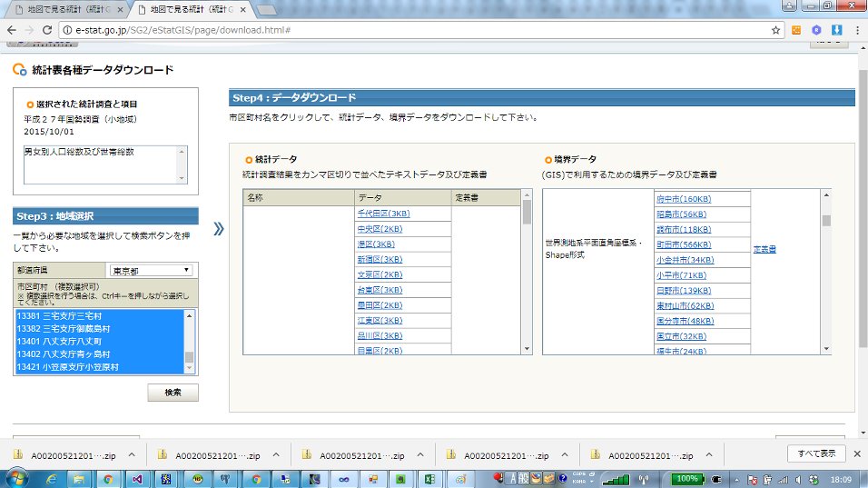Viewport: 868px width, 488px height.
Task: Open the 定義書 link in boundary data
Action: point(764,249)
